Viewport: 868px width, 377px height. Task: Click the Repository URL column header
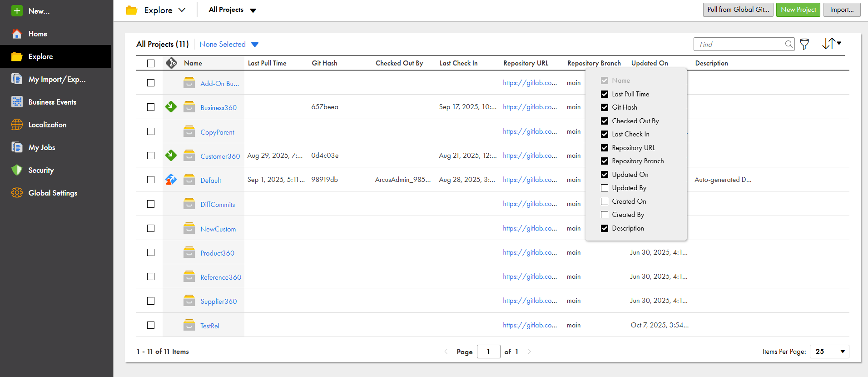(x=526, y=63)
